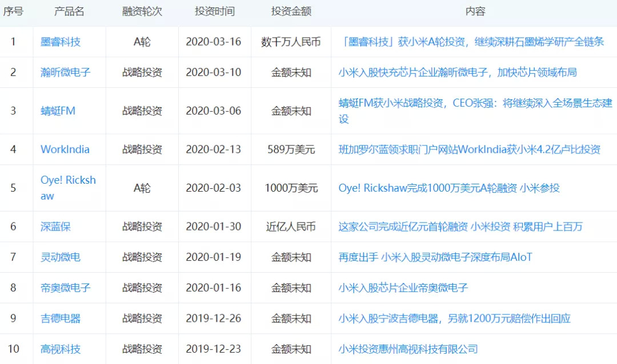The image size is (617, 364).
Task: Click 金额未知 in the 灵动微电 row
Action: tap(291, 257)
